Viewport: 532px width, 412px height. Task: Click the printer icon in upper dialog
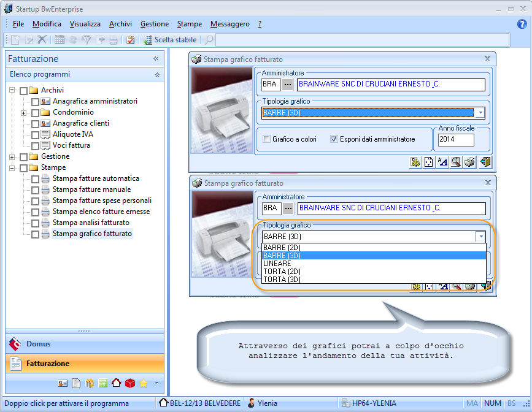click(469, 162)
